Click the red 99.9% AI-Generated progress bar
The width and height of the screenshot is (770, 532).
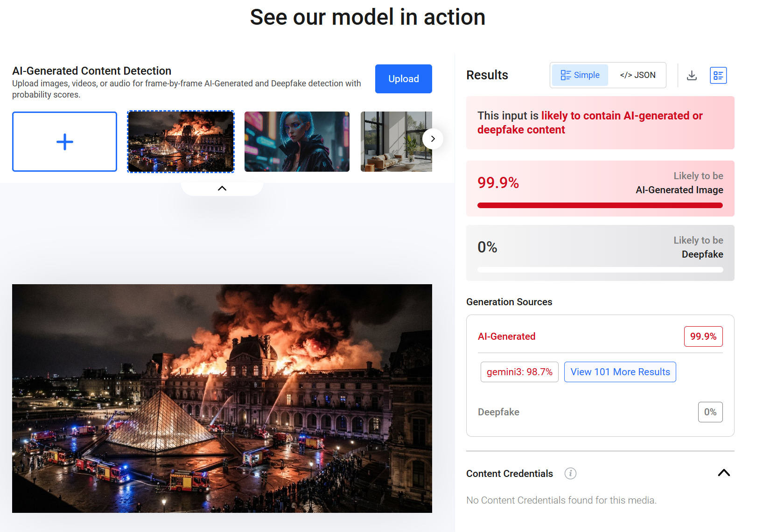pos(600,205)
